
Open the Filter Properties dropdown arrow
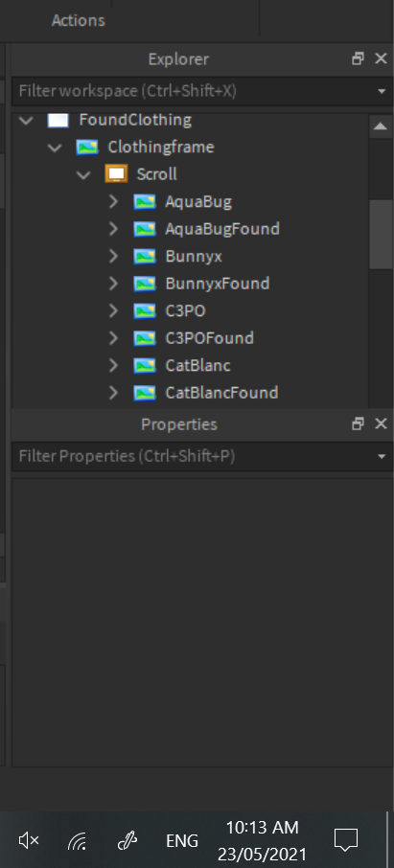pyautogui.click(x=382, y=457)
